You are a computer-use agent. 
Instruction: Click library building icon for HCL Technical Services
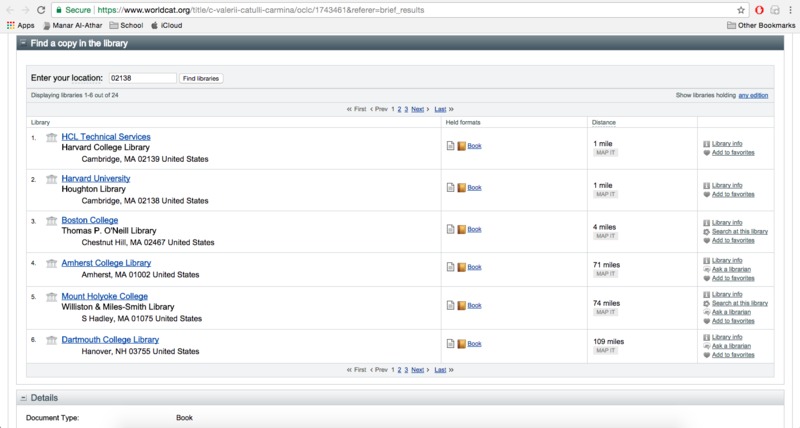[52, 137]
